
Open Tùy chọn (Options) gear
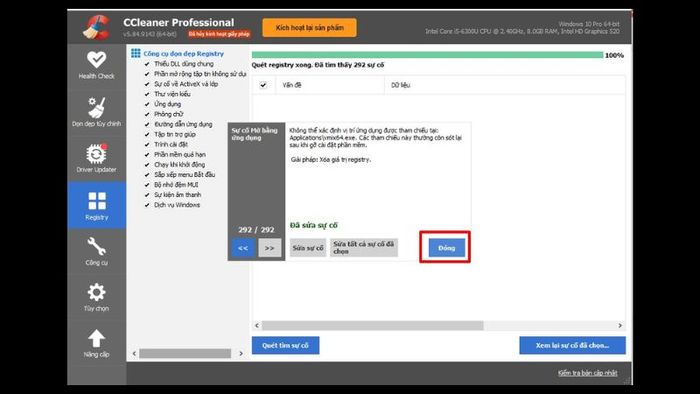[96, 297]
